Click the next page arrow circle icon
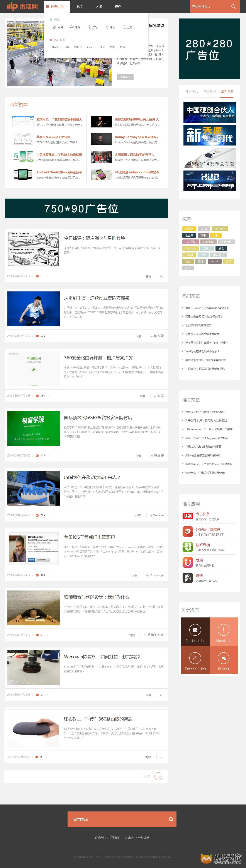Viewport: 246px width, 868px height. coord(158,776)
